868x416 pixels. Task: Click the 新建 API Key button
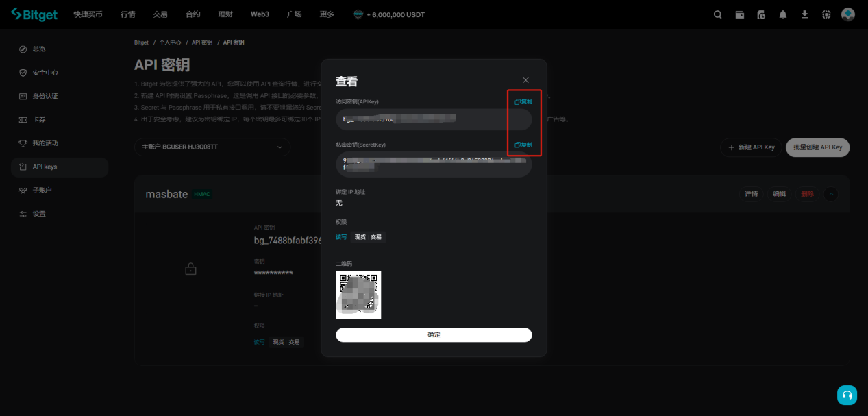click(751, 147)
